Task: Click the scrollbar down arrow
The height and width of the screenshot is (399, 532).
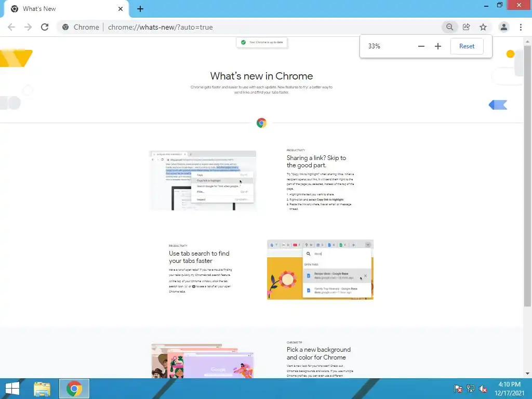Action: (x=527, y=374)
